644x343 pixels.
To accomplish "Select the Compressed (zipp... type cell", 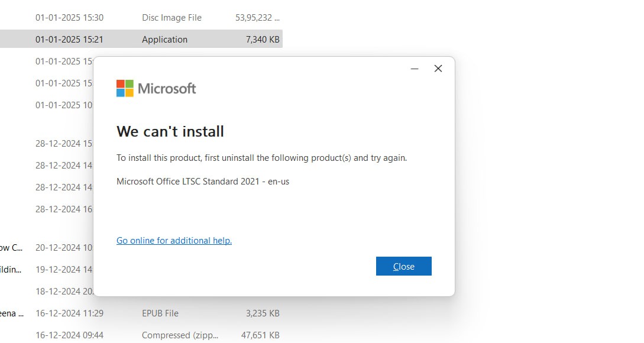I will 180,335.
